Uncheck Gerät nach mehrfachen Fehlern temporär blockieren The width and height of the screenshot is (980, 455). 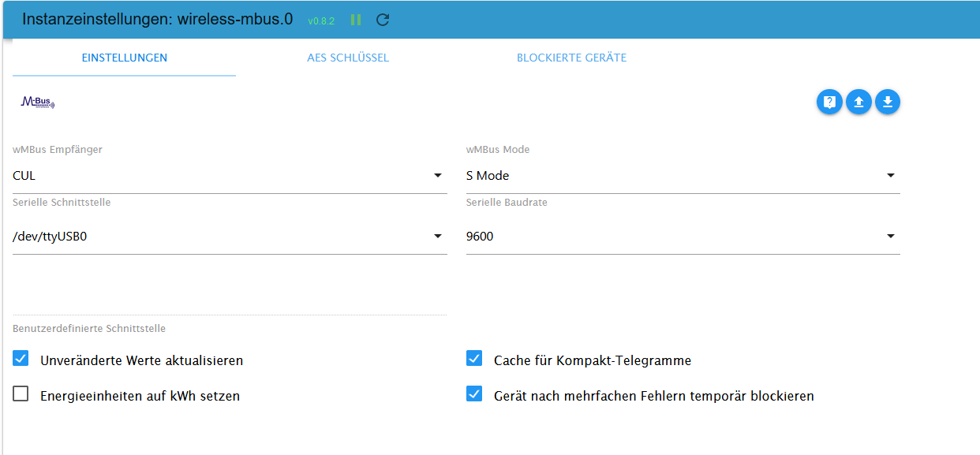pyautogui.click(x=474, y=394)
